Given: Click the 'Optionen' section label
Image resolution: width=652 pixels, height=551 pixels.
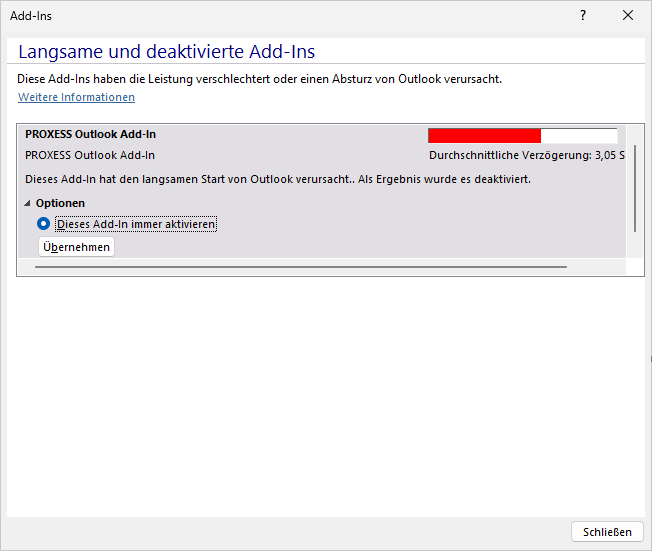Looking at the screenshot, I should 60,203.
